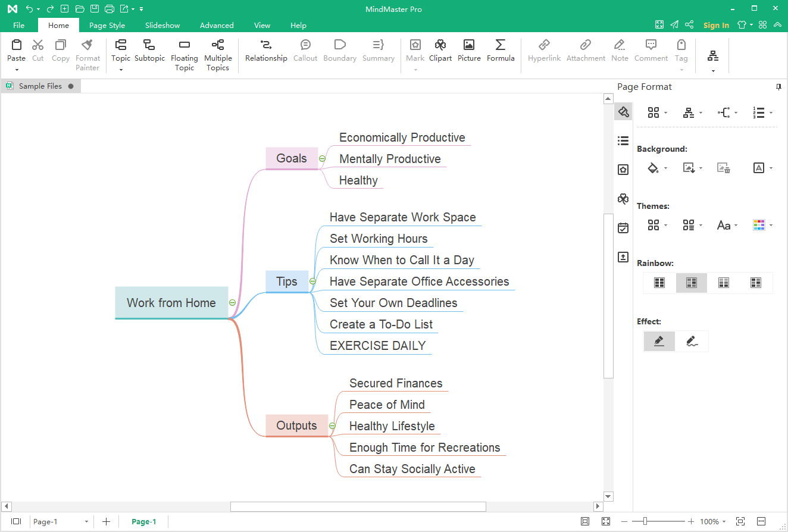Insert a Picture from the ribbon
Image resolution: width=788 pixels, height=532 pixels.
click(469, 51)
